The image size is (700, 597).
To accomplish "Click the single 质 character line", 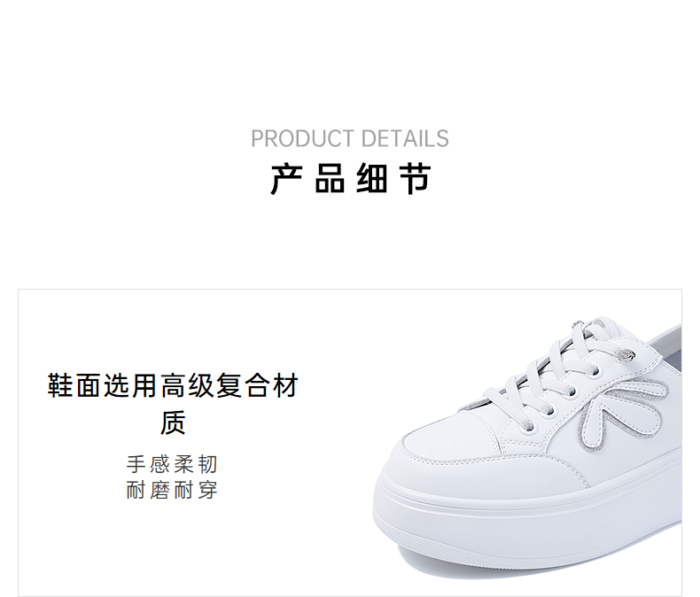I will click(x=173, y=423).
